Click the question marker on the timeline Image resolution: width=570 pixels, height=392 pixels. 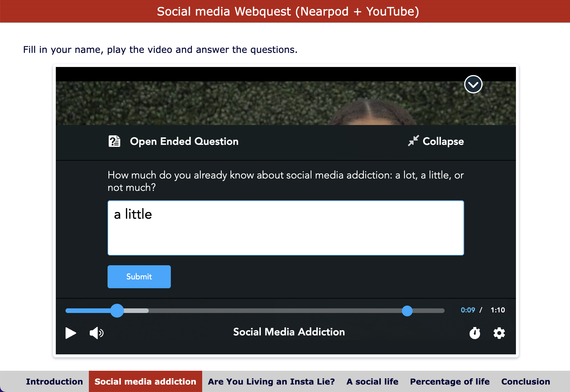[x=407, y=311]
